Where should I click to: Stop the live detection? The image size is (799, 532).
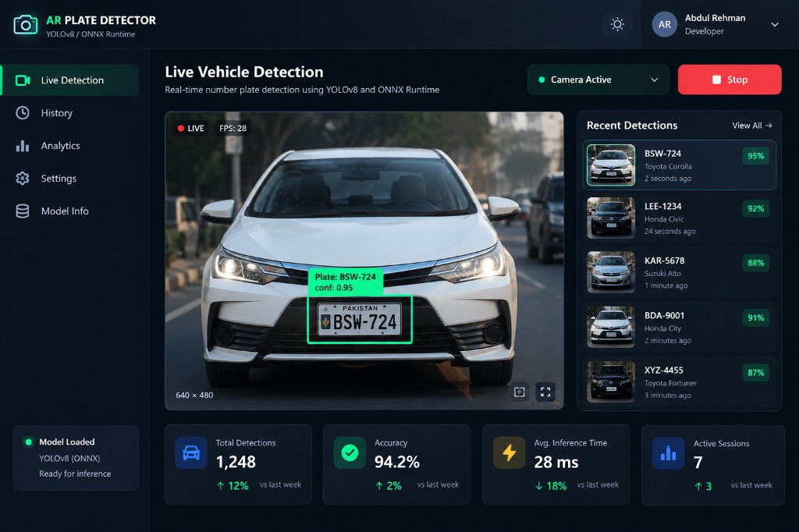point(730,80)
